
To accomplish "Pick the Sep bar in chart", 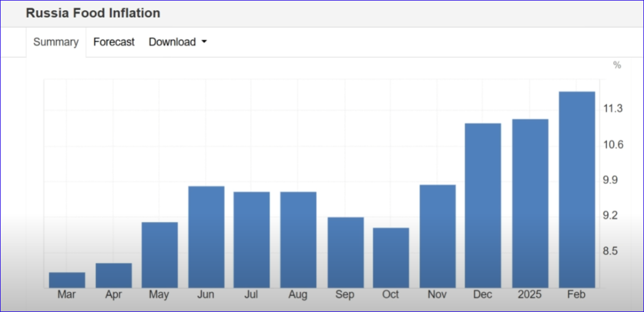I will pos(345,252).
